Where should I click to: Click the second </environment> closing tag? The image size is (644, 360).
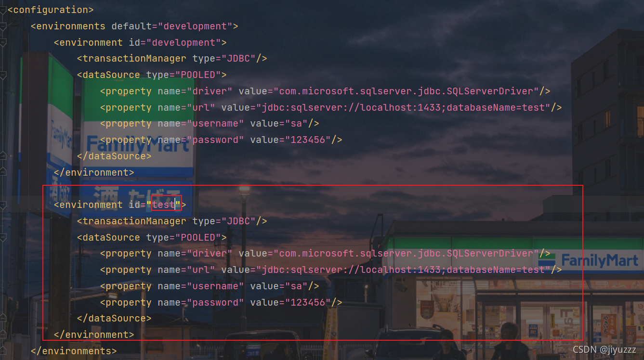94,334
